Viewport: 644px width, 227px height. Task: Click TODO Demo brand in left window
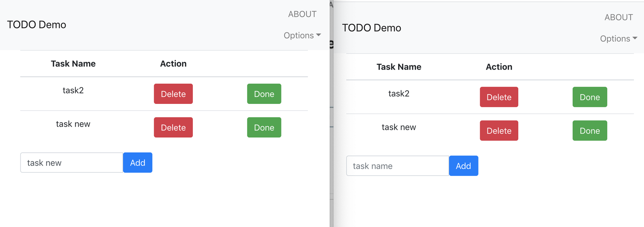coord(37,25)
